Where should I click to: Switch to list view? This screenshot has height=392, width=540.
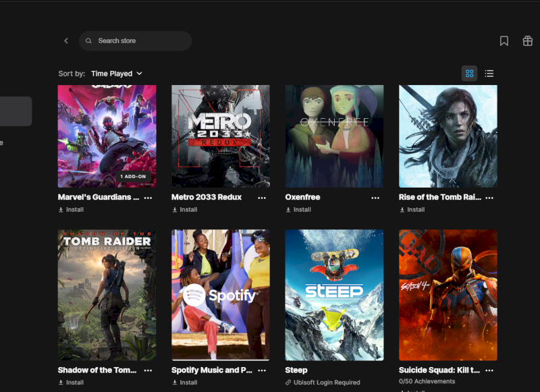pyautogui.click(x=489, y=74)
